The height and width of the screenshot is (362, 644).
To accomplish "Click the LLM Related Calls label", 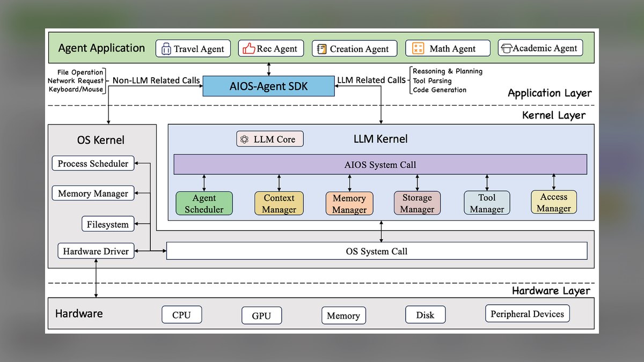I will pos(371,80).
